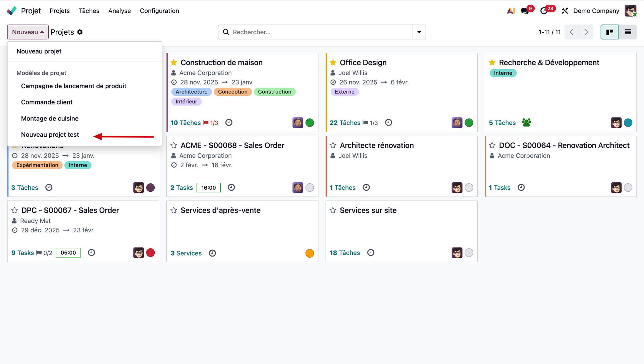The image size is (644, 364).
Task: Open the Demo Company switcher
Action: (x=596, y=11)
